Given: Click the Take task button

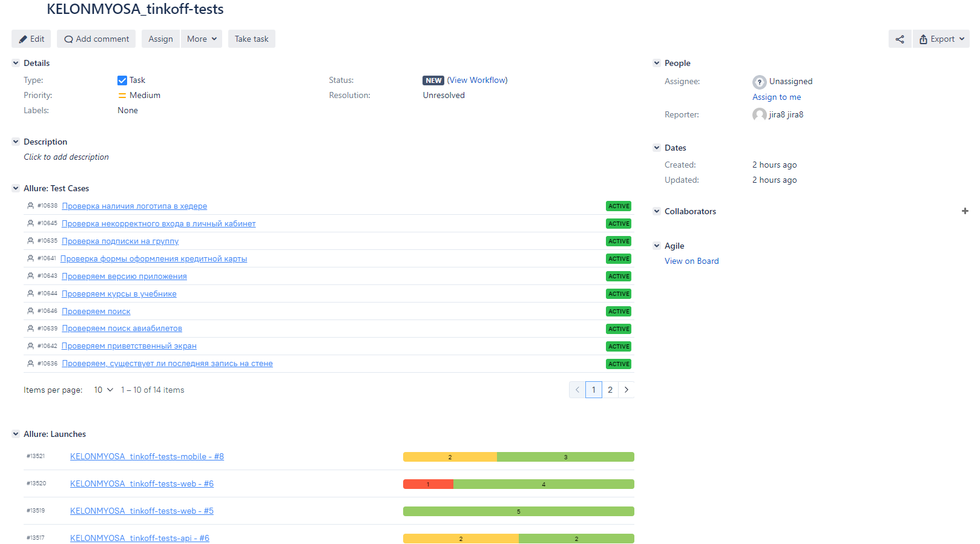Looking at the screenshot, I should (252, 39).
